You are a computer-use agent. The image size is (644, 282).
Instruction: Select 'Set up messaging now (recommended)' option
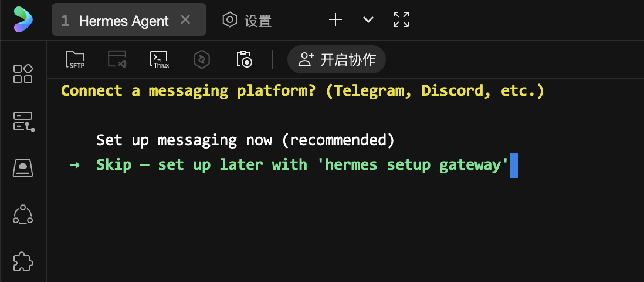pyautogui.click(x=244, y=140)
